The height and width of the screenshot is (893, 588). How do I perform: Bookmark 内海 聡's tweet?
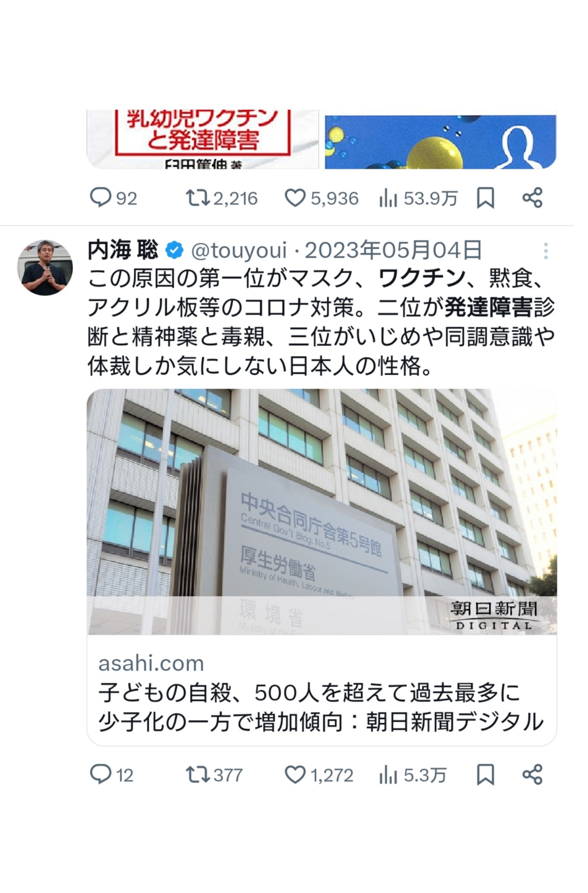[x=485, y=775]
